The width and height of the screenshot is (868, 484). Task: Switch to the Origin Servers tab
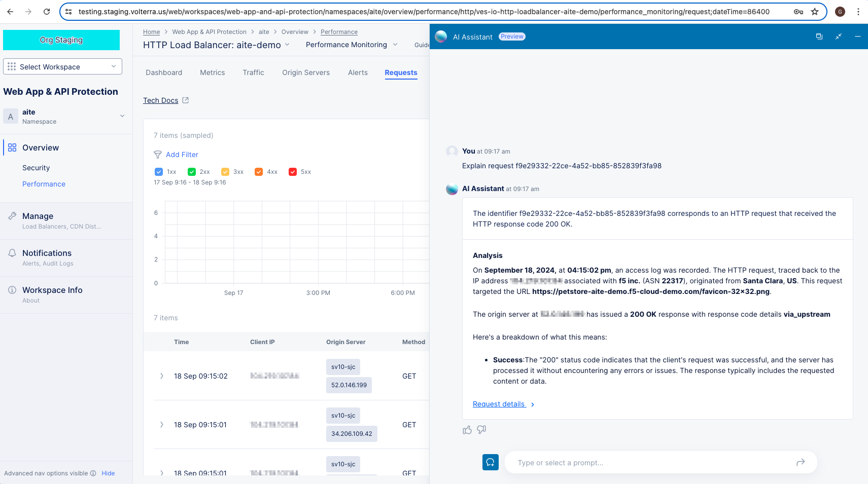(x=306, y=72)
